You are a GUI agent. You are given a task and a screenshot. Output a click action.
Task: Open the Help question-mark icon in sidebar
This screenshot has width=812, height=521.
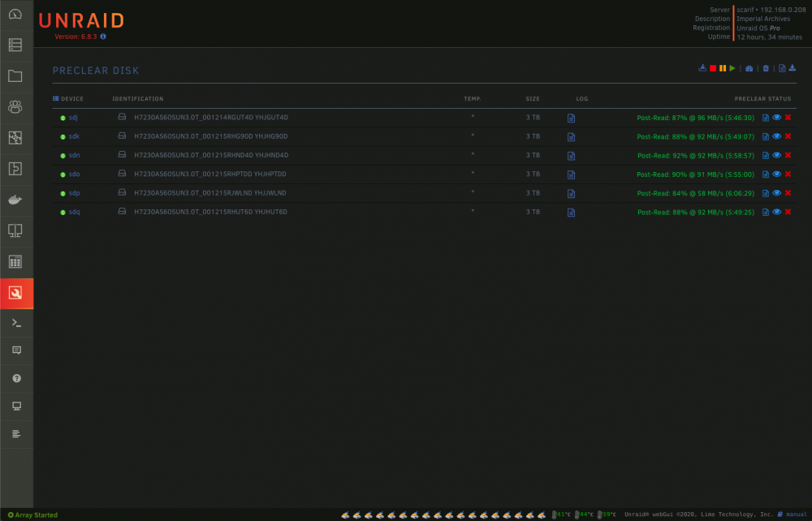pyautogui.click(x=16, y=378)
